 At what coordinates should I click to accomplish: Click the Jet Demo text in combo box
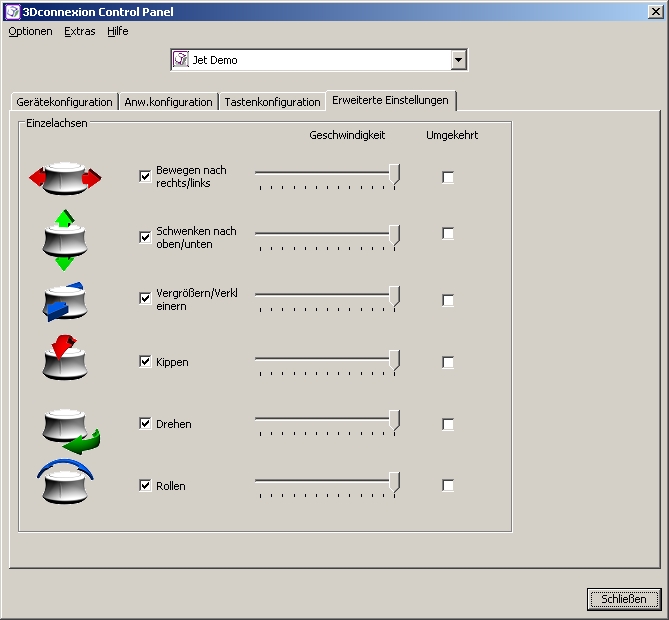coord(215,60)
